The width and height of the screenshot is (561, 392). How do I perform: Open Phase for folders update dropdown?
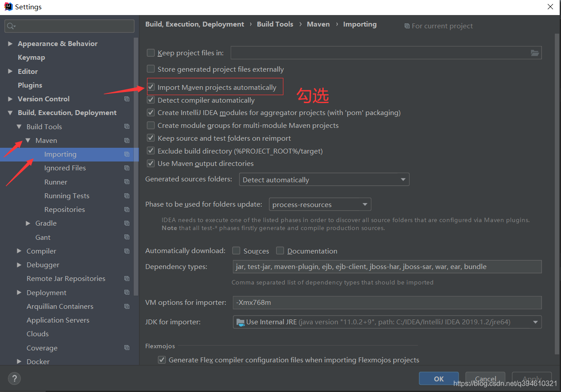[320, 204]
